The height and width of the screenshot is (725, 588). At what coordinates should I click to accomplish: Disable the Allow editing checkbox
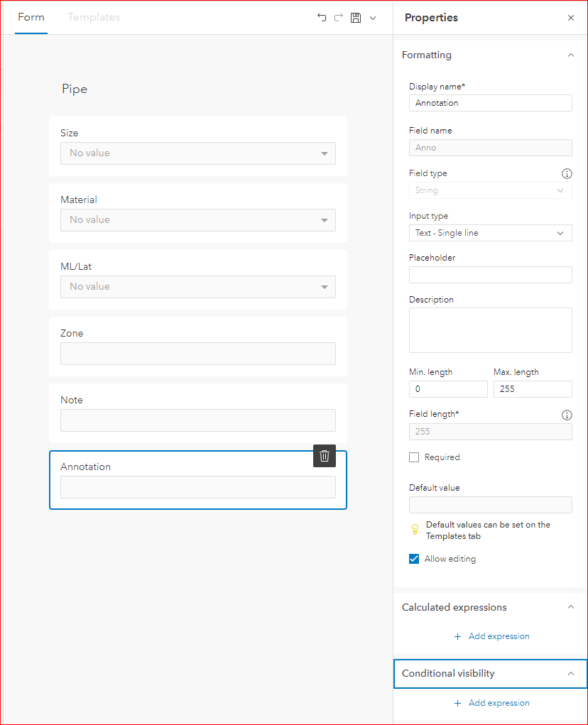coord(414,559)
